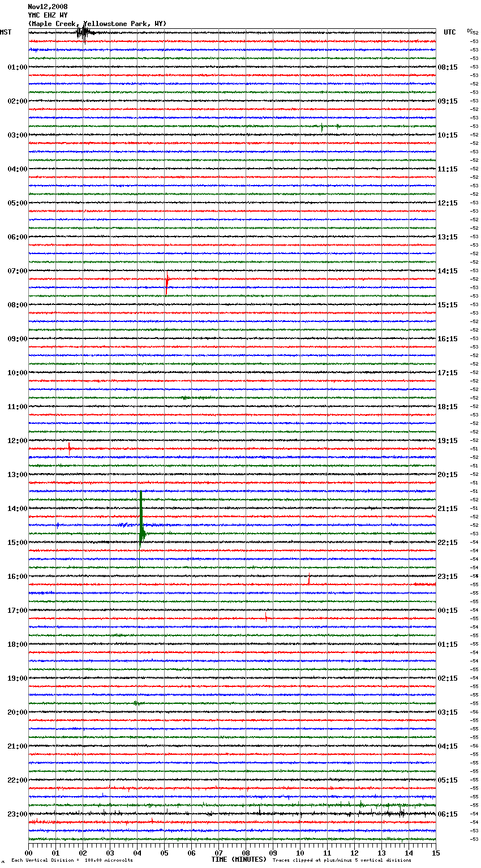Click the 04:00 MST time label

pos(18,169)
